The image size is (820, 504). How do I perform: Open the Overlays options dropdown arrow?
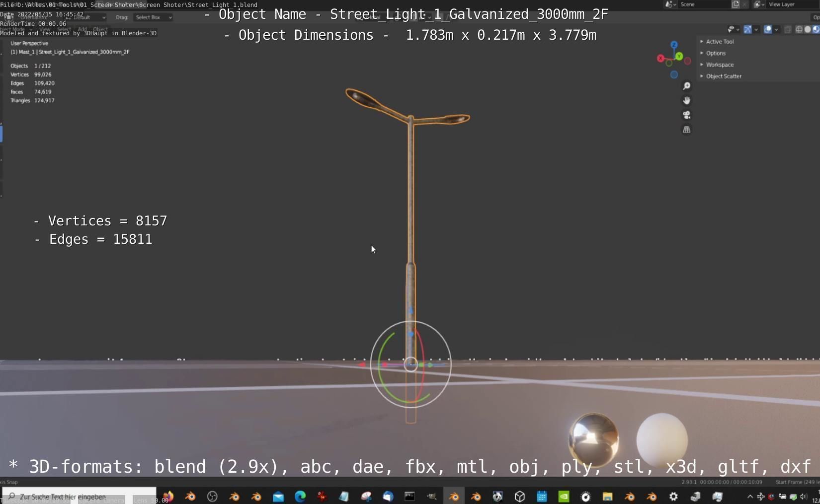776,29
